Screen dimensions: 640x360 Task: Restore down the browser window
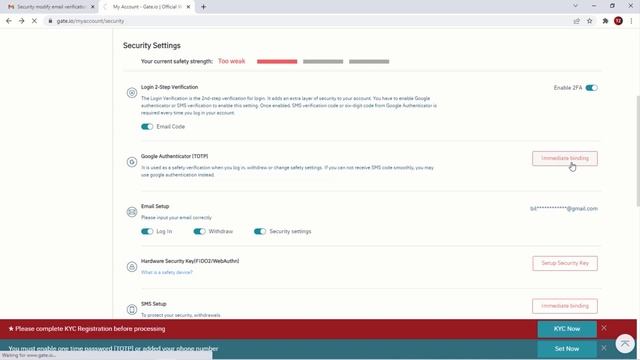point(612,6)
